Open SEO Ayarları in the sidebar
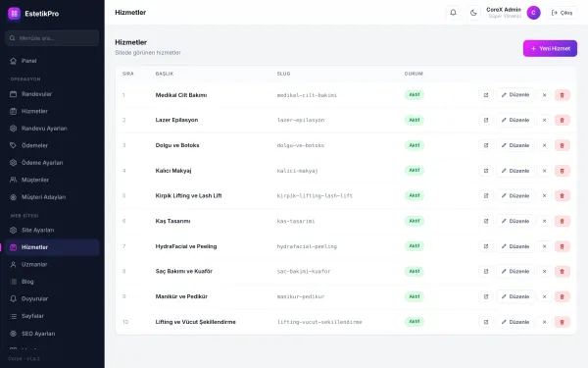Image resolution: width=588 pixels, height=368 pixels. (x=52, y=334)
